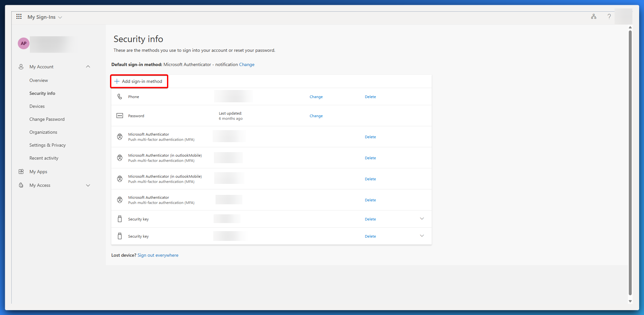Click the organization chart icon in header

point(594,17)
